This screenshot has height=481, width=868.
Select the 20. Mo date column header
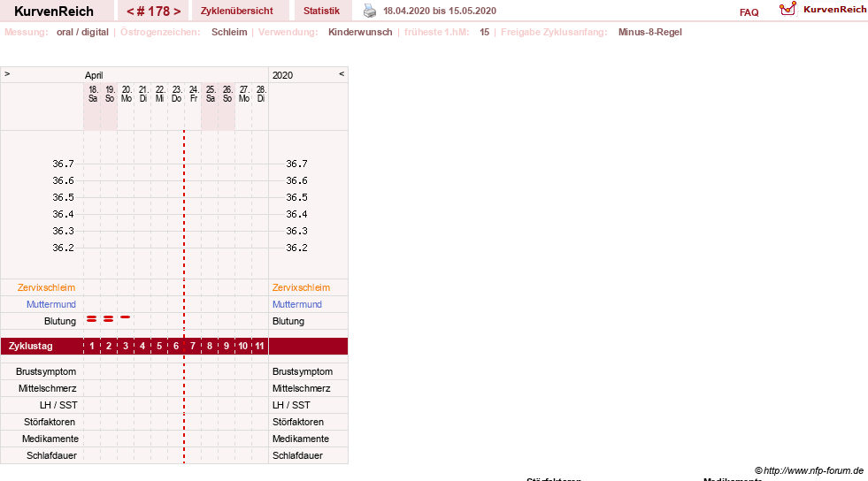click(x=127, y=94)
